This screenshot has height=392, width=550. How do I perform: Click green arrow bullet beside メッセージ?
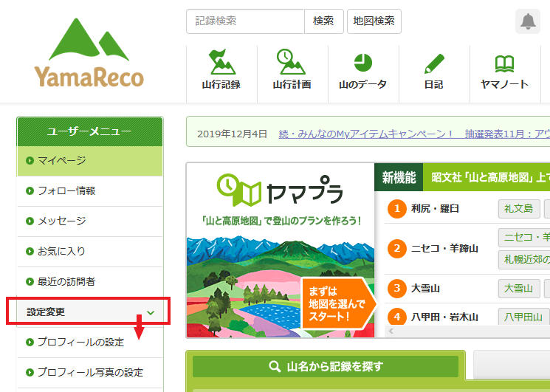click(30, 221)
